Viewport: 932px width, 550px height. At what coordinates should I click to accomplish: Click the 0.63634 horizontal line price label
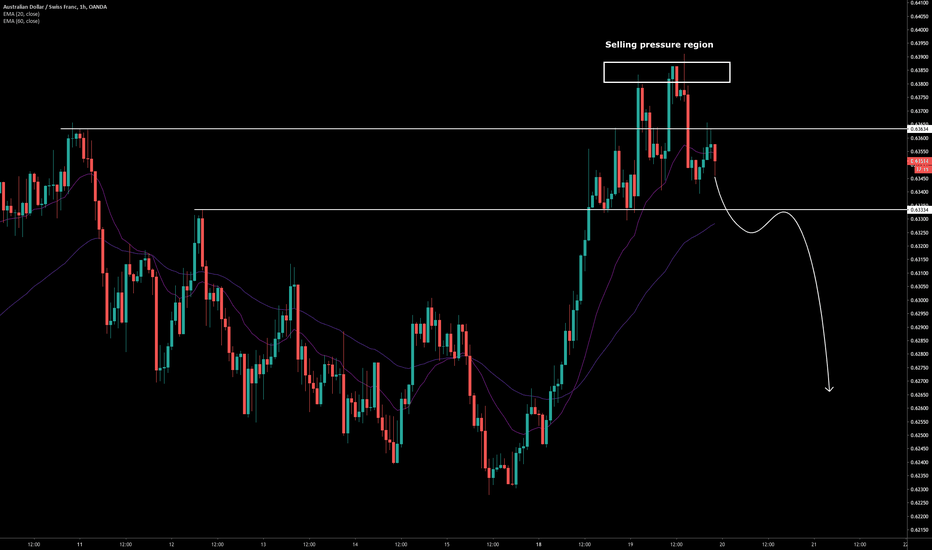coord(920,129)
